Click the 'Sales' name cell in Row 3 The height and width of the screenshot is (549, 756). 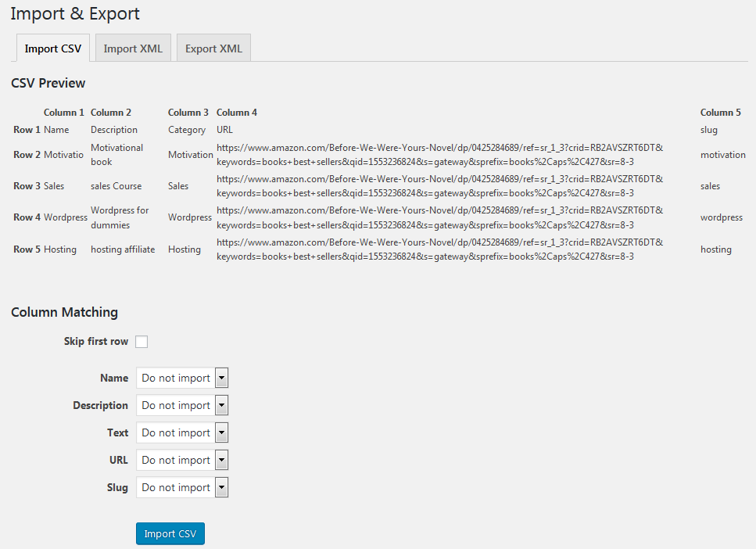pyautogui.click(x=54, y=185)
